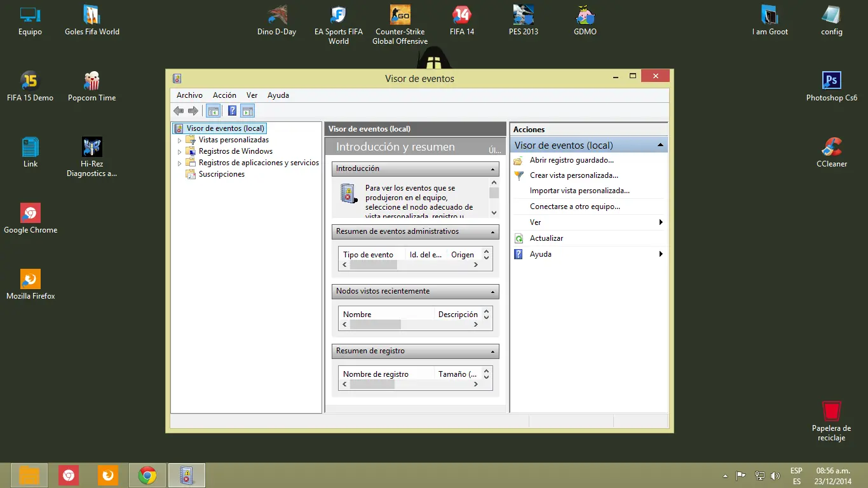
Task: Click the volume icon in system tray
Action: pos(775,476)
